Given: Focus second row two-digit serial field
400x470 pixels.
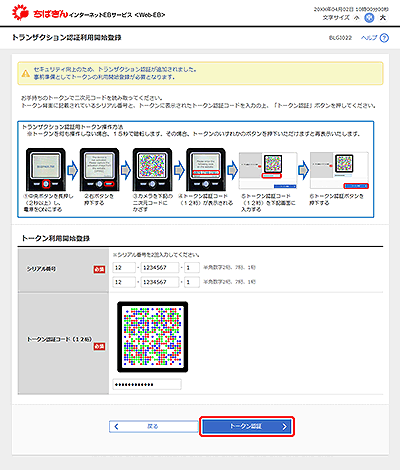Looking at the screenshot, I should 124,282.
